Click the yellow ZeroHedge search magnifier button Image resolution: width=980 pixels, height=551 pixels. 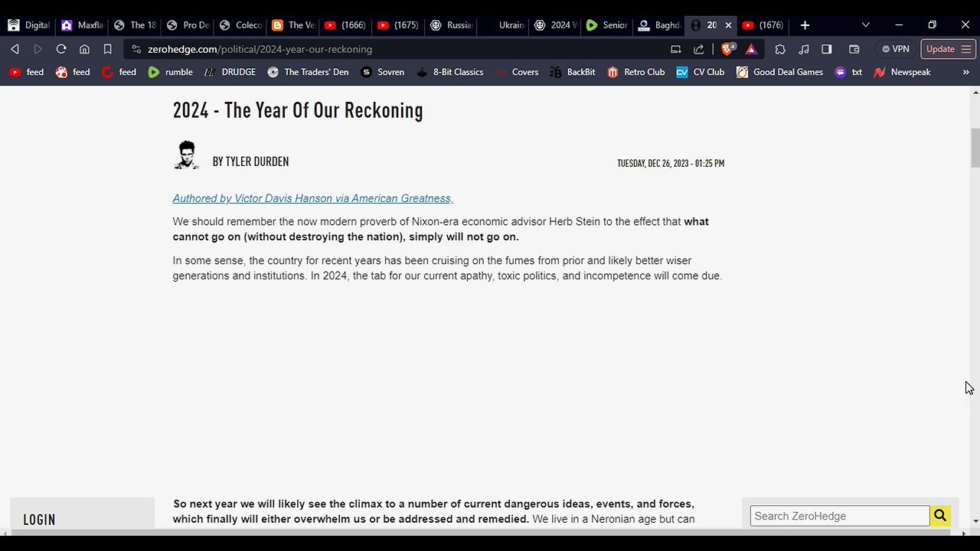tap(940, 516)
